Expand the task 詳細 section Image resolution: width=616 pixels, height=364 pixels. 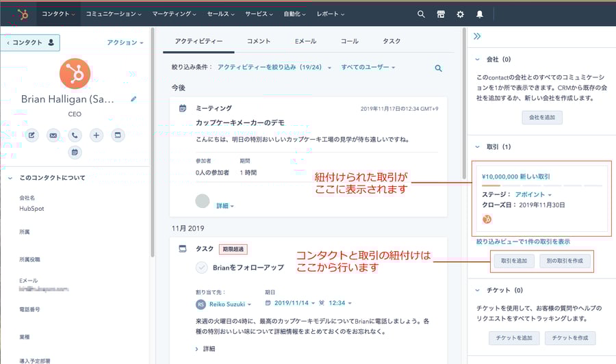pos(205,349)
